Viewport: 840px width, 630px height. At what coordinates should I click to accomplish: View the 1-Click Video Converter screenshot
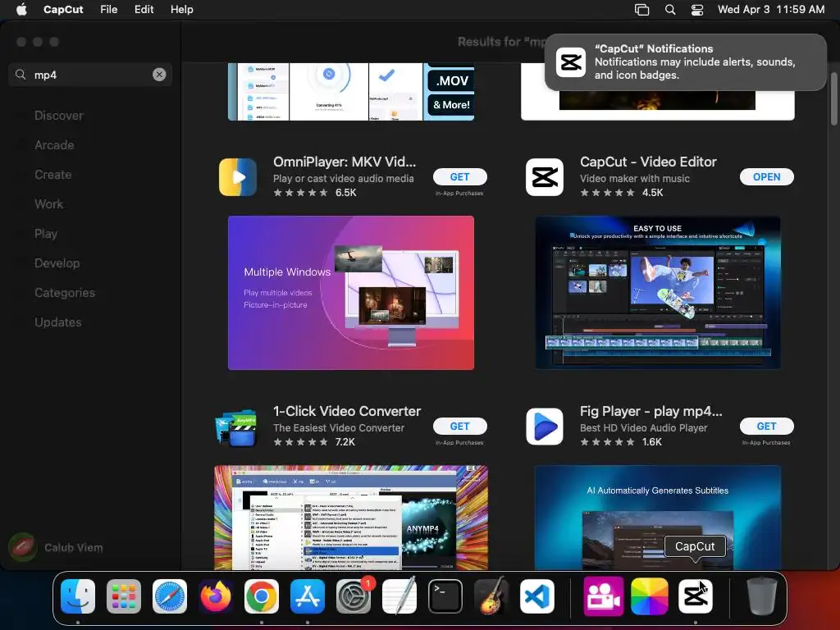[x=351, y=518]
